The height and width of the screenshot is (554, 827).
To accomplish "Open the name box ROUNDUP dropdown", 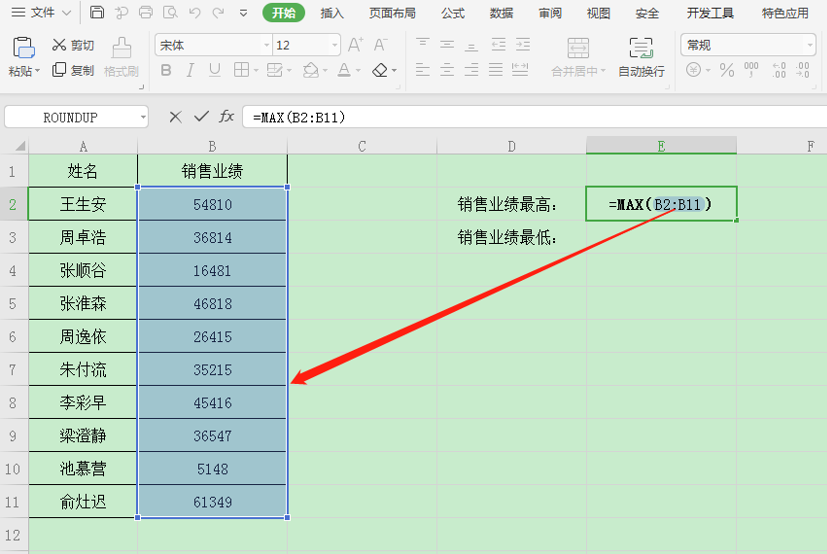I will (x=143, y=117).
